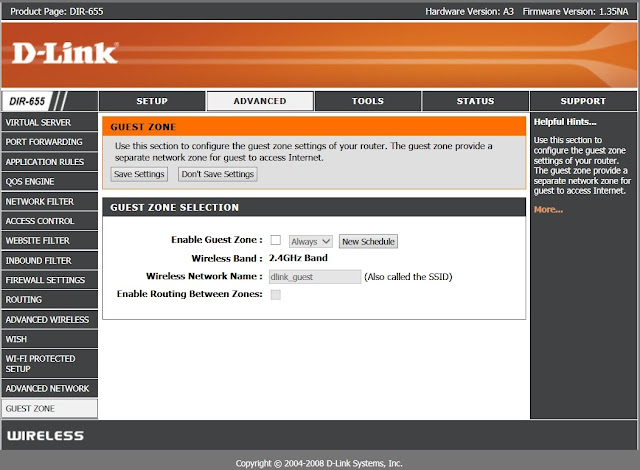The width and height of the screenshot is (640, 470).
Task: Click the Helpful Hints heading
Action: tap(565, 122)
